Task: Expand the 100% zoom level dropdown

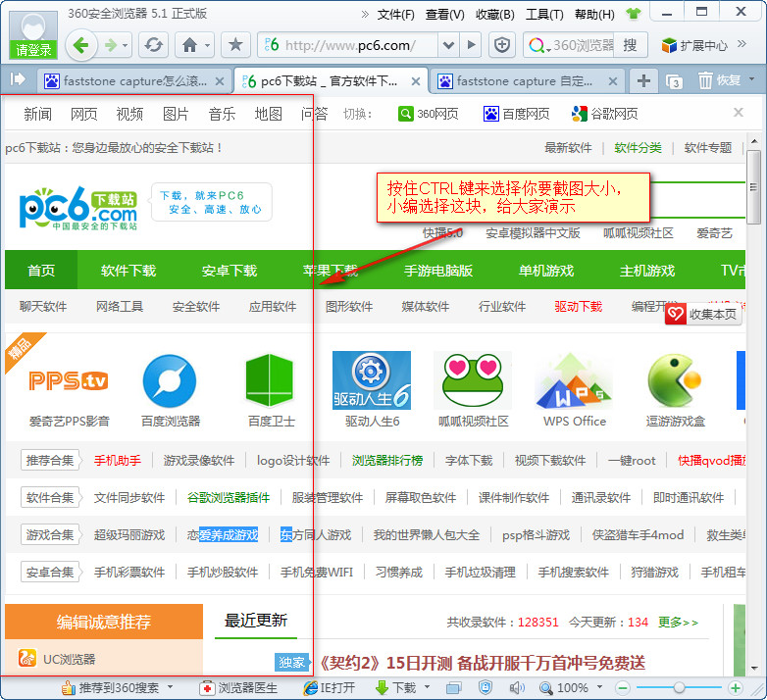Action: [x=598, y=688]
